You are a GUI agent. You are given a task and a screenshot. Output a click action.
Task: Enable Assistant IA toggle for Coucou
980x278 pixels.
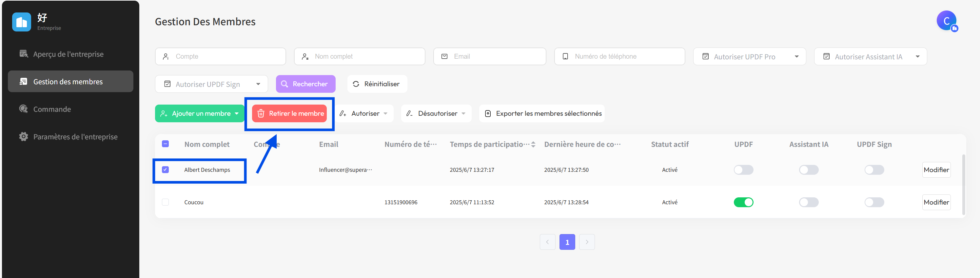tap(809, 202)
